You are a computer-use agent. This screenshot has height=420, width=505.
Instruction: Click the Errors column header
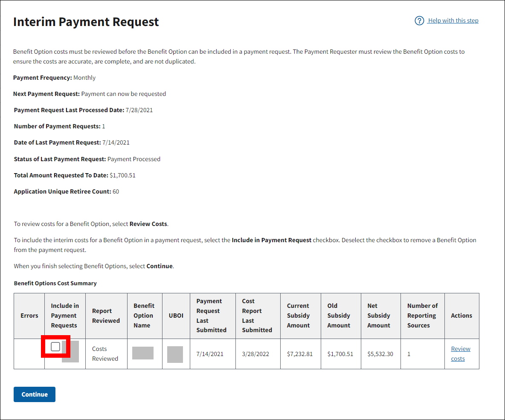[x=29, y=316]
